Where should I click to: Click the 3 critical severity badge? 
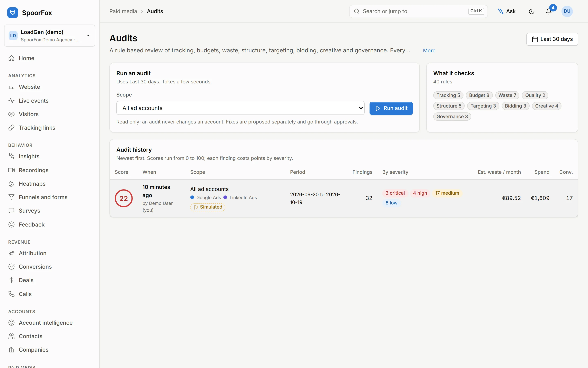(x=395, y=193)
